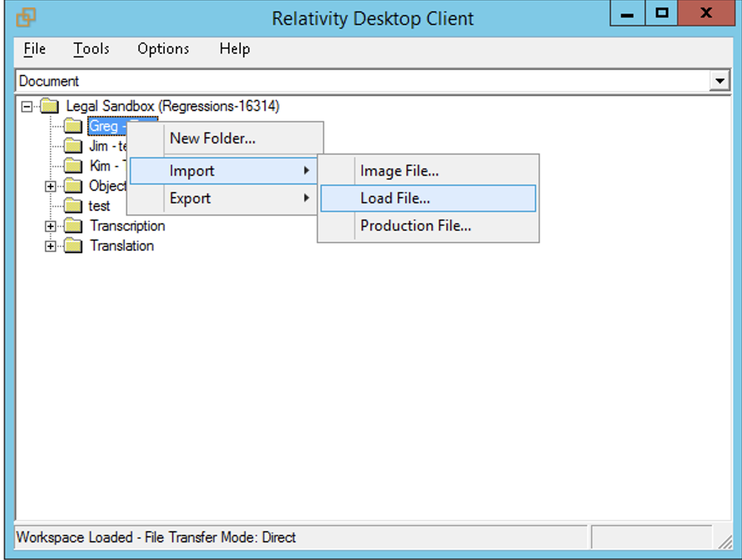Click the File Transfer Mode status bar text

[x=156, y=538]
